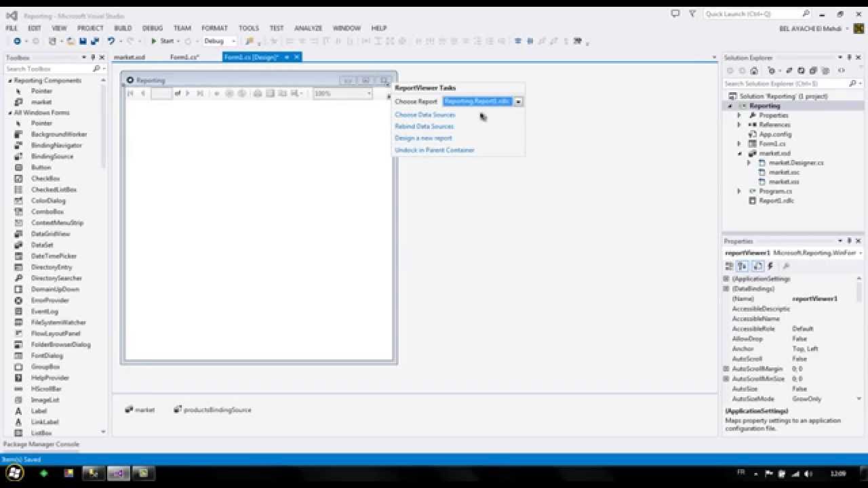The height and width of the screenshot is (488, 868).
Task: Click the Categorized view icon in Properties panel
Action: tap(729, 266)
